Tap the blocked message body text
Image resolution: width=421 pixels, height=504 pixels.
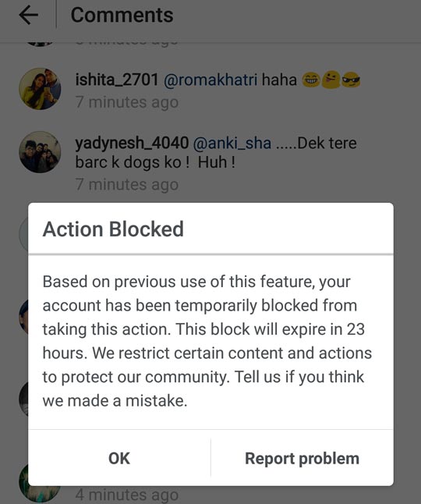click(207, 341)
